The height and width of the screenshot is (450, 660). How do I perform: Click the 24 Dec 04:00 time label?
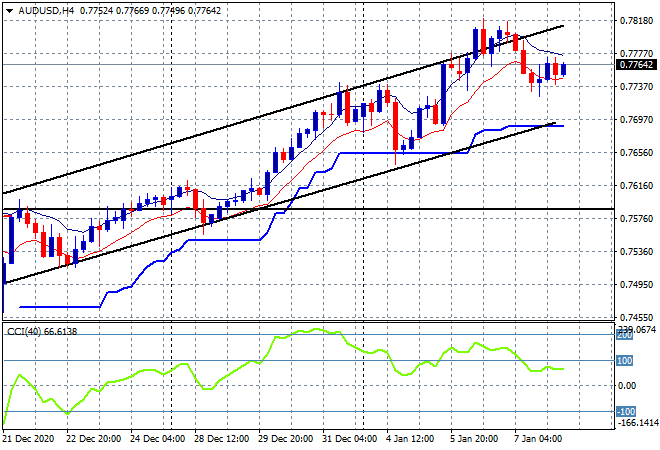(157, 439)
